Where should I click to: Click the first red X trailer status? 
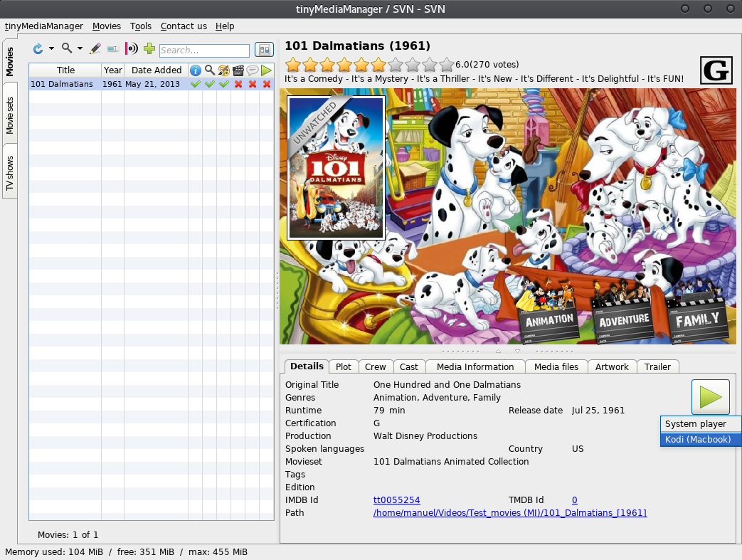click(238, 84)
